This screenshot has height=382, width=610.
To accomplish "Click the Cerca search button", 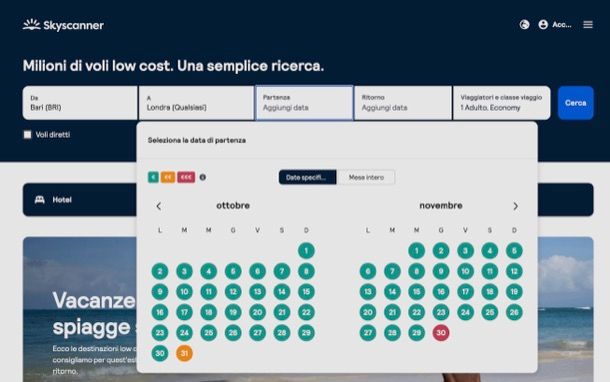I will click(x=575, y=103).
